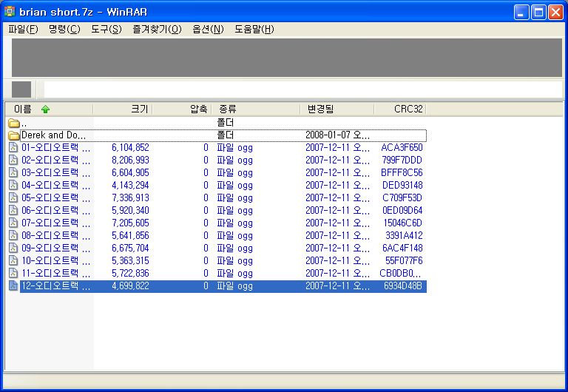Click the CRC32 value 15046C6D

click(403, 223)
